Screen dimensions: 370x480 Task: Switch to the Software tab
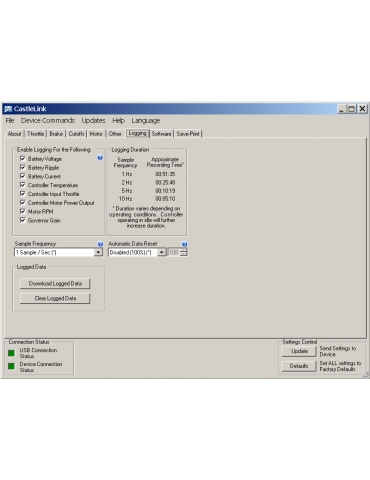tap(161, 134)
